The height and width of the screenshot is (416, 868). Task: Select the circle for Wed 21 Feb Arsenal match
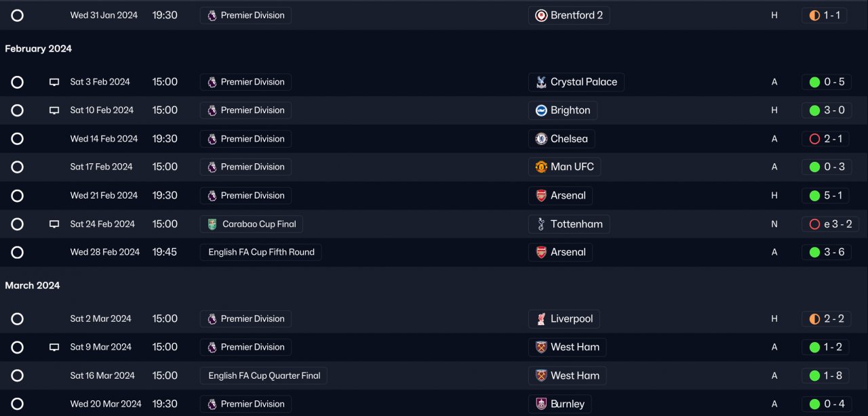coord(18,196)
